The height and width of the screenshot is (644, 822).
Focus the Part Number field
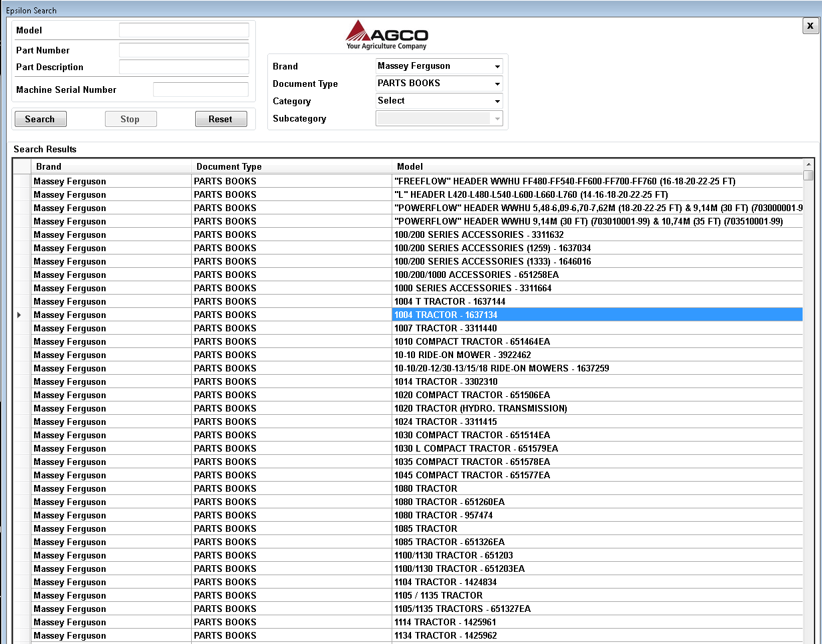point(184,51)
